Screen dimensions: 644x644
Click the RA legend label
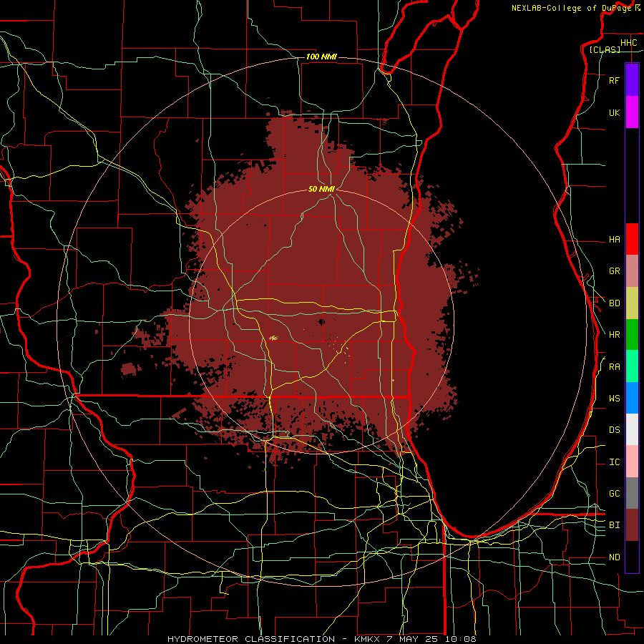(x=614, y=367)
